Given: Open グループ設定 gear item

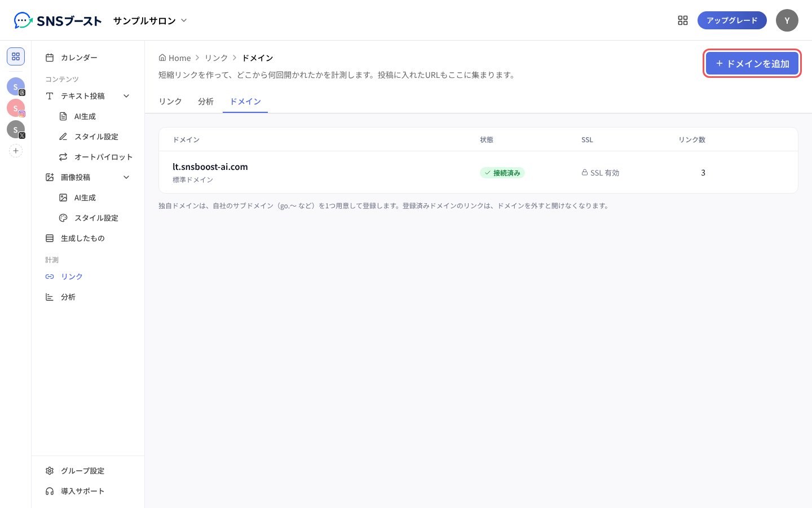Looking at the screenshot, I should click(88, 471).
